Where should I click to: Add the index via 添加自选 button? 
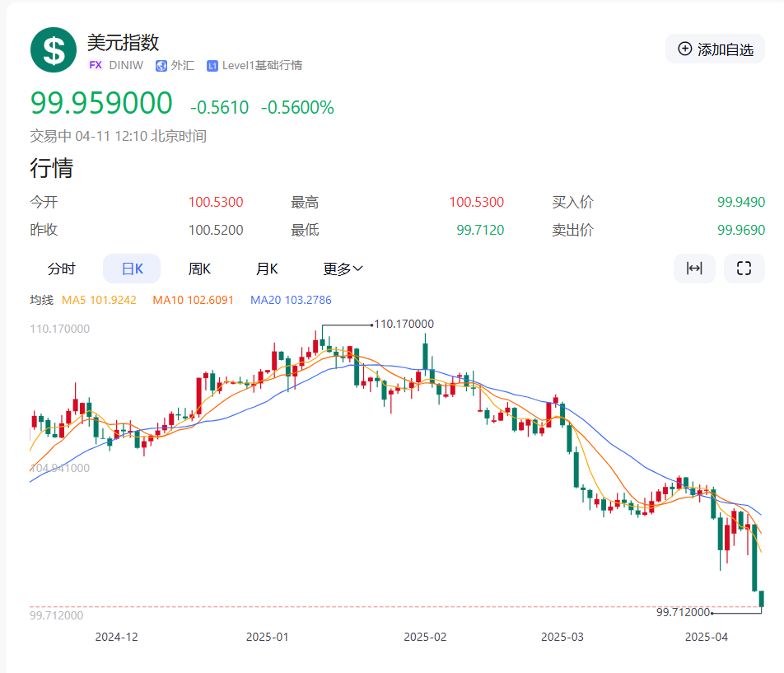pos(715,49)
